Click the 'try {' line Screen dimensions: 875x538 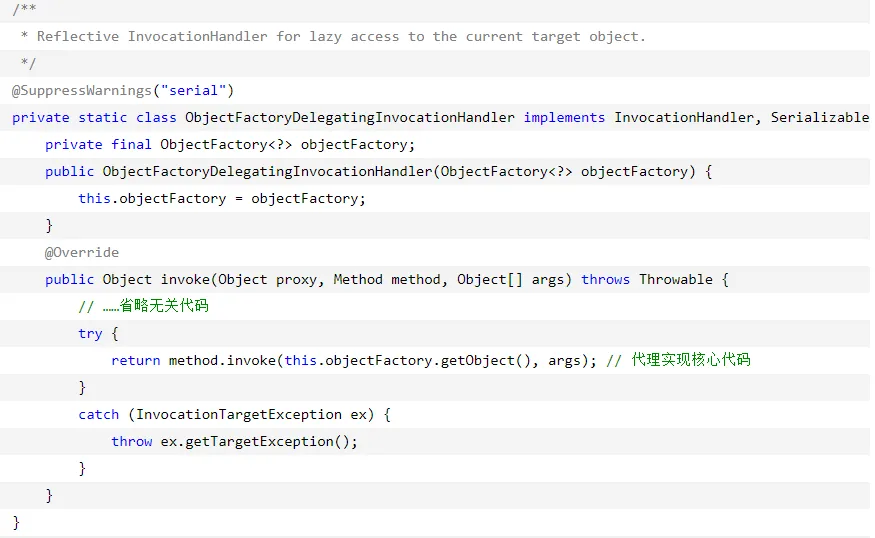click(x=98, y=334)
